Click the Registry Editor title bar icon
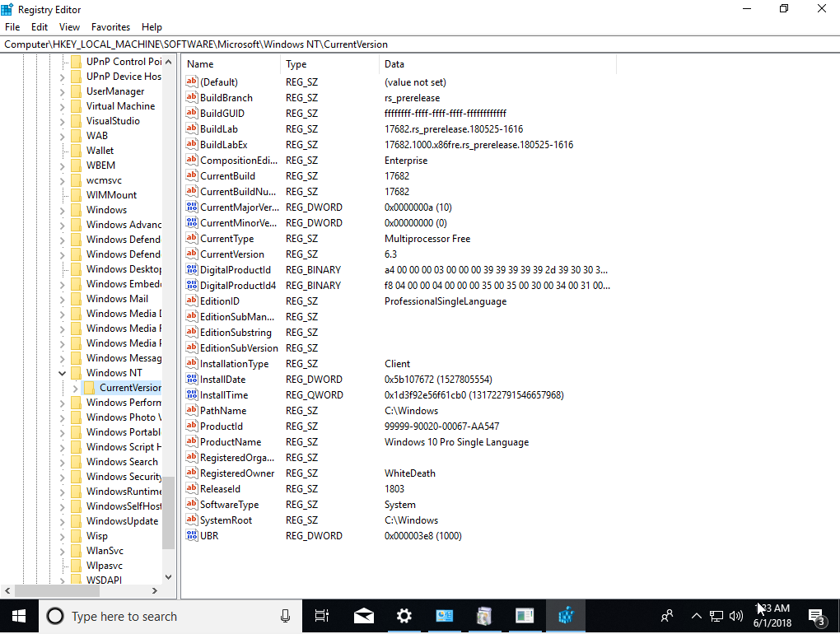 pyautogui.click(x=7, y=9)
